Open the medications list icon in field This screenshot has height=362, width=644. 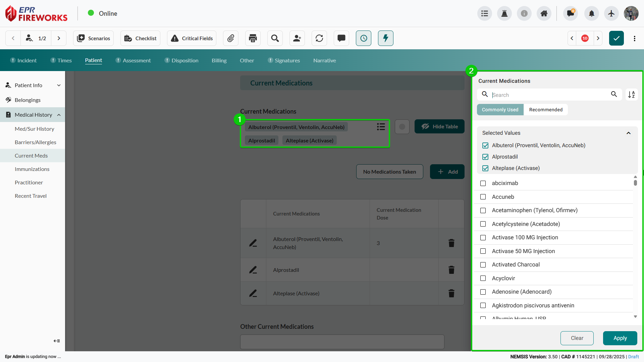point(381,127)
